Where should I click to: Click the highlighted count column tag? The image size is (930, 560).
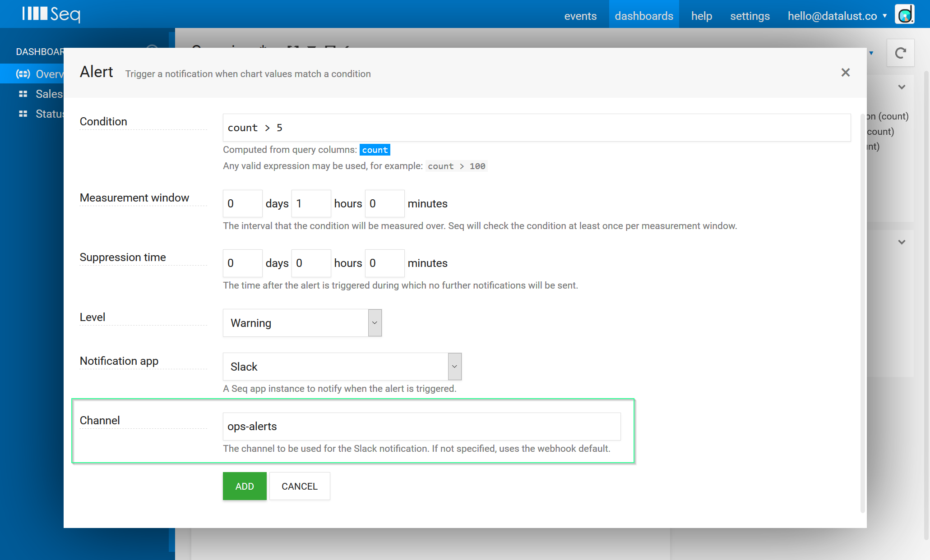point(375,150)
